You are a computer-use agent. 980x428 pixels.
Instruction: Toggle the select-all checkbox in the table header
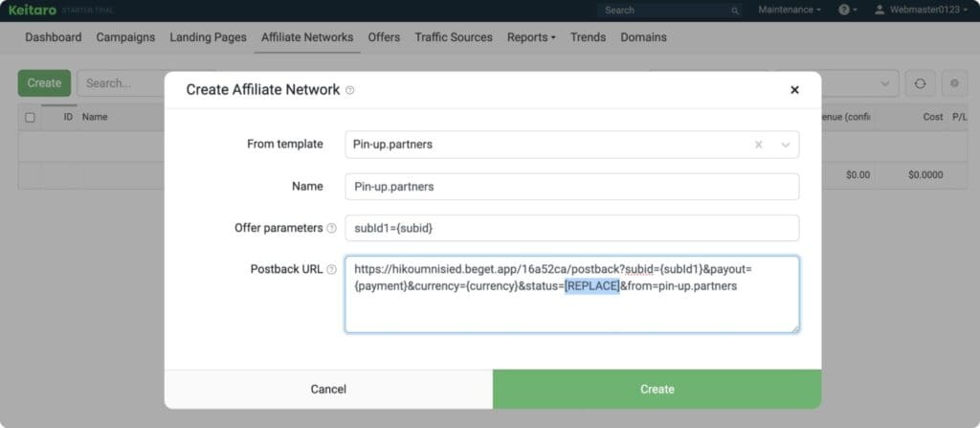coord(30,118)
